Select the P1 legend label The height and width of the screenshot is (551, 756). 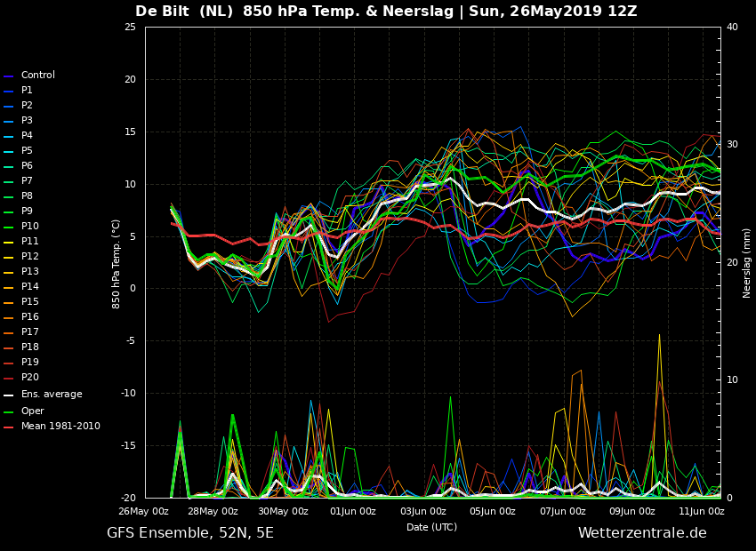[x=27, y=91]
